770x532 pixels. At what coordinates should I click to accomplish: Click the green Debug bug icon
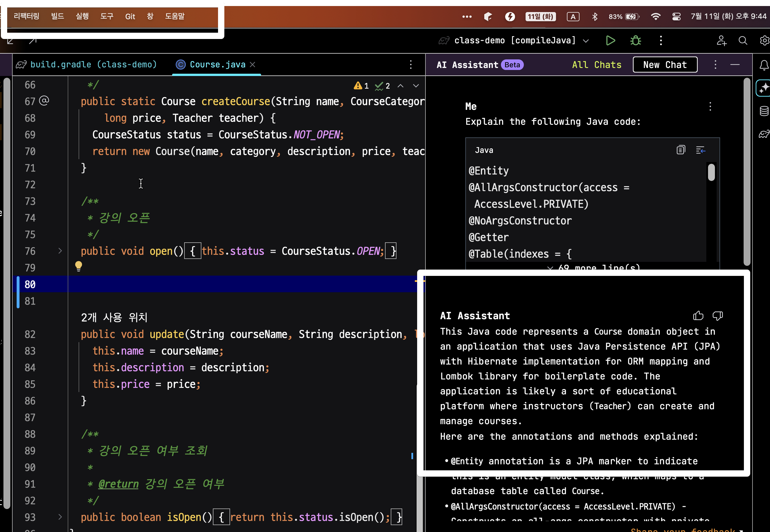[x=635, y=41]
